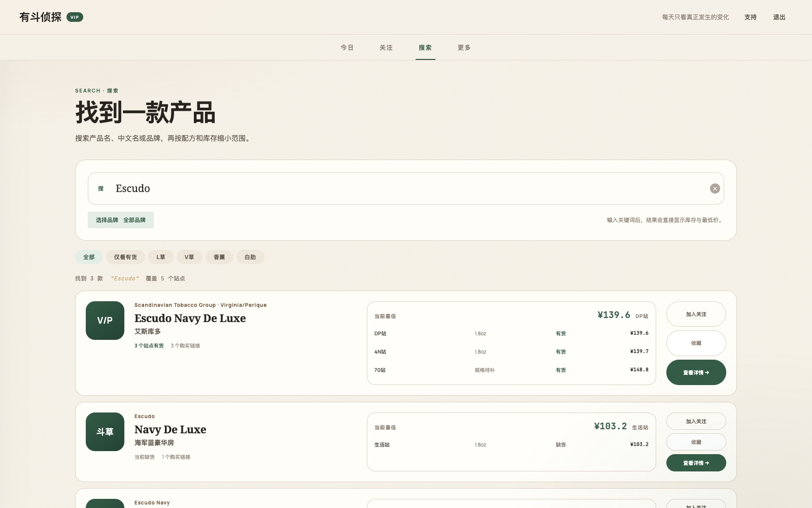Switch to the 今日 tab
Screen dimensions: 812x508
[347, 48]
